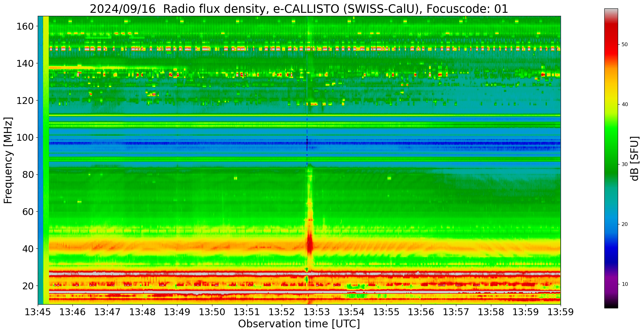
Task: Click the 13:56 time tick label
Action: tap(421, 312)
